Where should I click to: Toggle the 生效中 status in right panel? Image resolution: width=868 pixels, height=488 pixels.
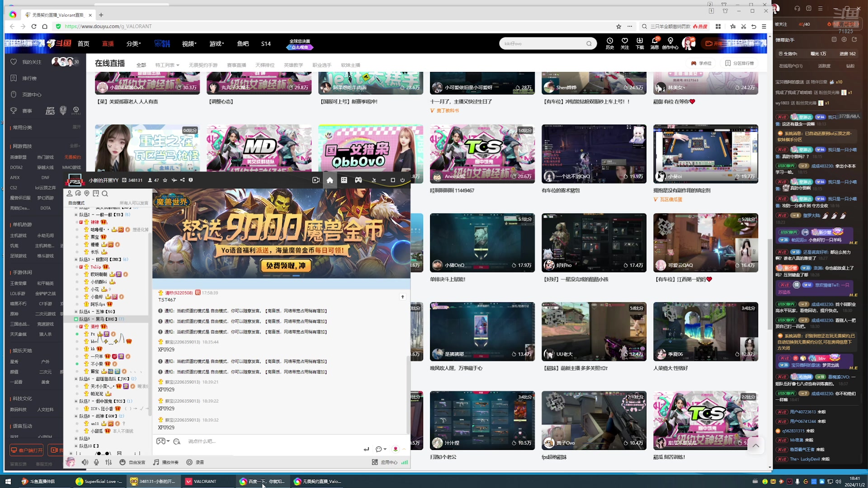point(788,54)
